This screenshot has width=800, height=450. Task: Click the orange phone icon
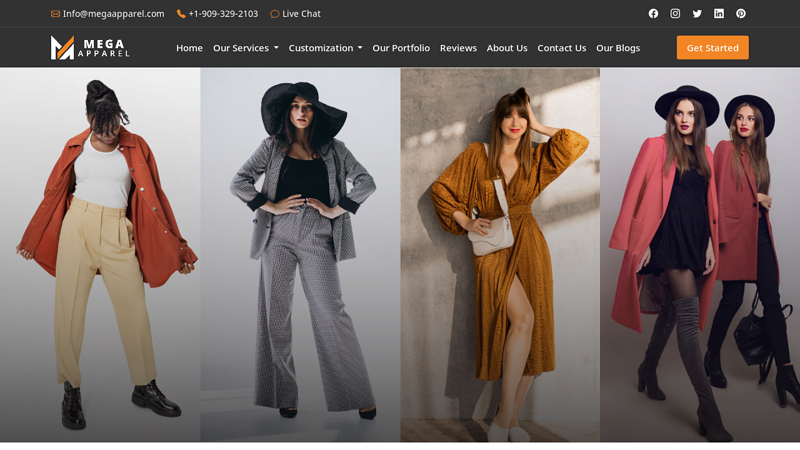(x=181, y=14)
